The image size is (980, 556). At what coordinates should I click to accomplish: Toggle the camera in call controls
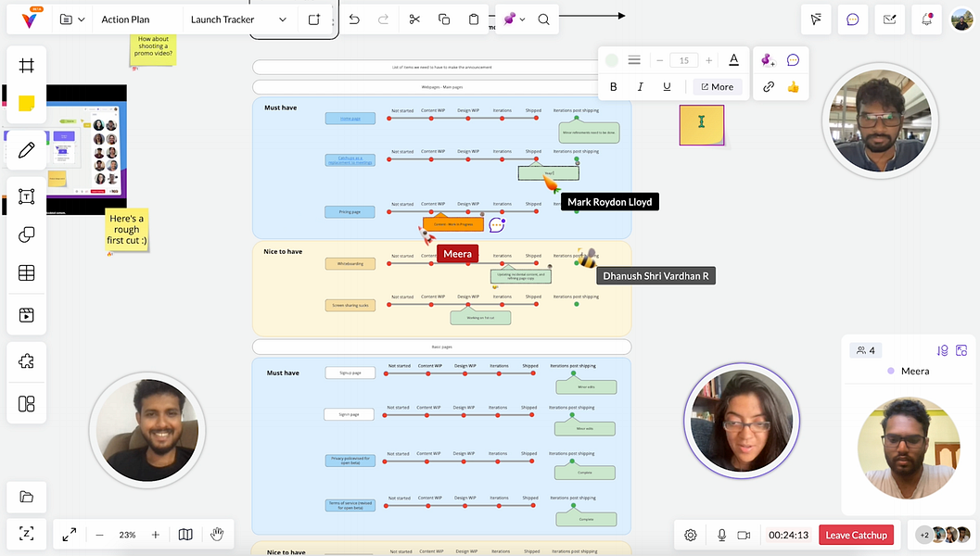(x=744, y=535)
